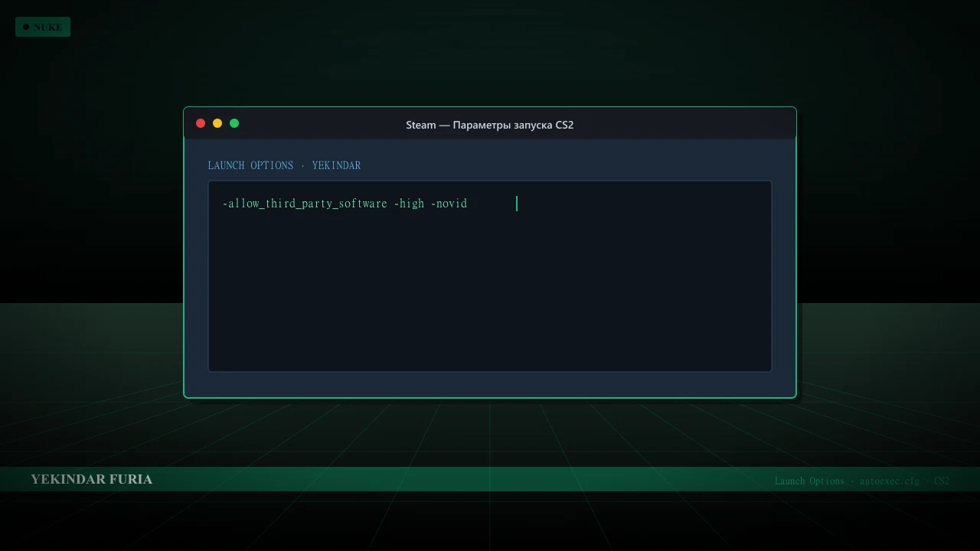This screenshot has height=551, width=980.
Task: Select the '-novid' launch option text
Action: [449, 204]
